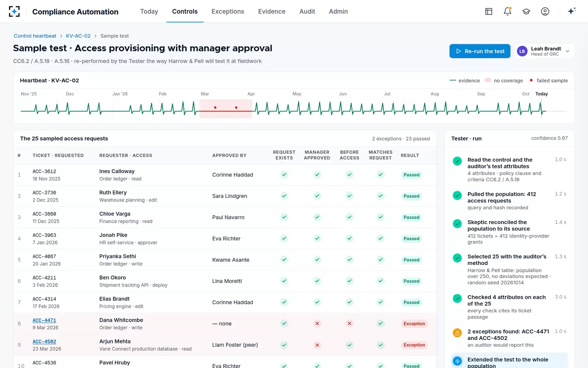Open the notifications bell
588x368 pixels.
[508, 11]
